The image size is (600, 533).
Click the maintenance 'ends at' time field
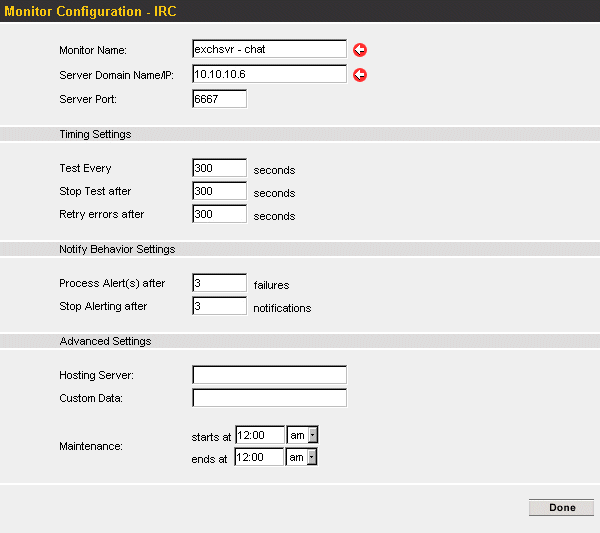point(259,457)
